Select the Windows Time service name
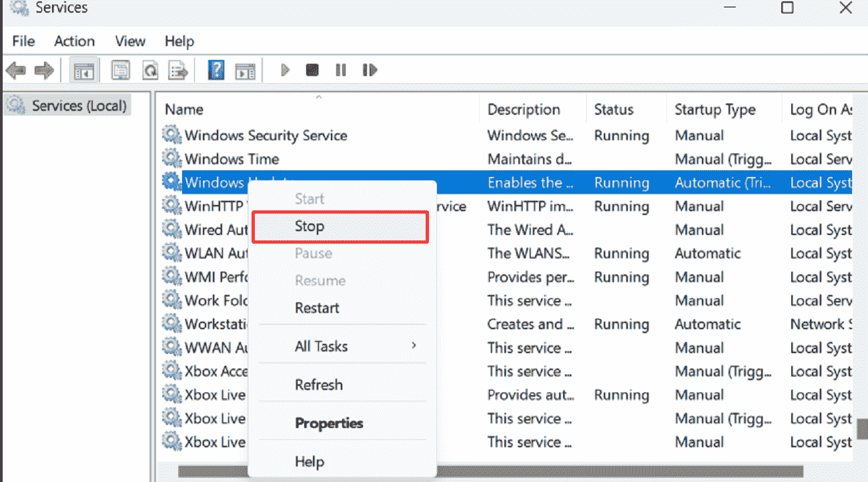The height and width of the screenshot is (482, 868). 232,159
